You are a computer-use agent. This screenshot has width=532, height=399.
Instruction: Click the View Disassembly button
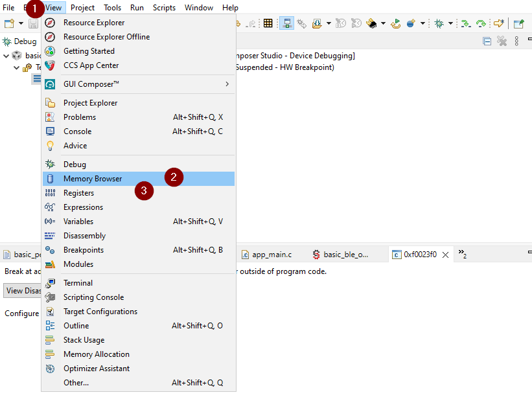pos(23,291)
